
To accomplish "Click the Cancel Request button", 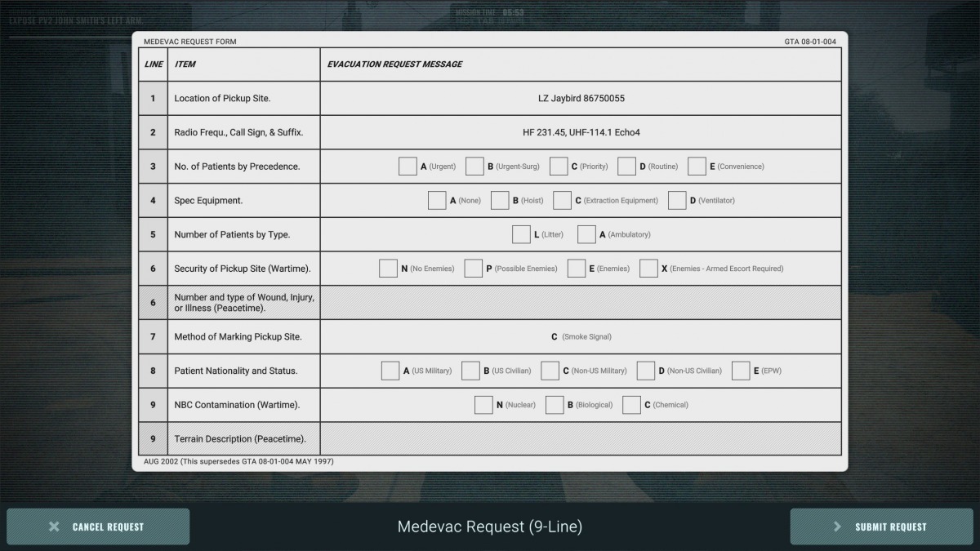I will point(98,527).
